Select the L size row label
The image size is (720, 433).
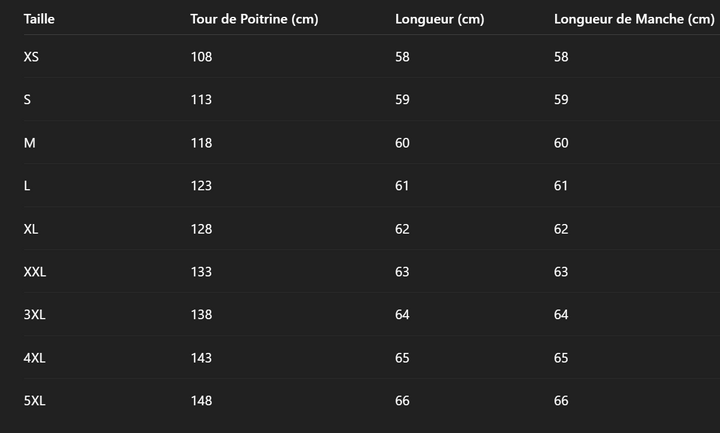(27, 186)
